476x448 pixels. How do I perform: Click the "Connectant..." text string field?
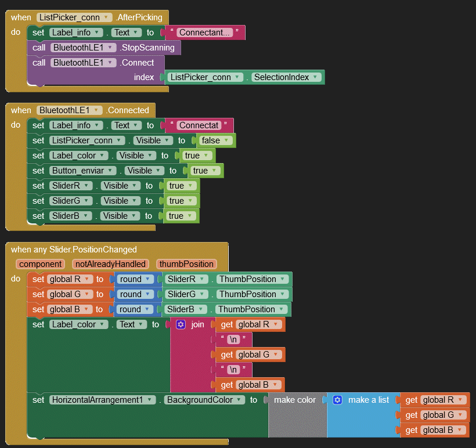click(204, 32)
